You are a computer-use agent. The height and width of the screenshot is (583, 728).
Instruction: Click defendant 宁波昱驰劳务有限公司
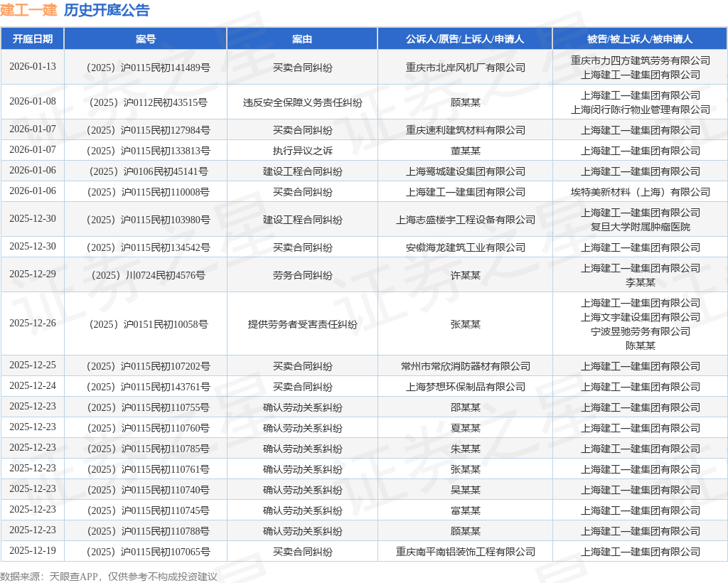641,332
